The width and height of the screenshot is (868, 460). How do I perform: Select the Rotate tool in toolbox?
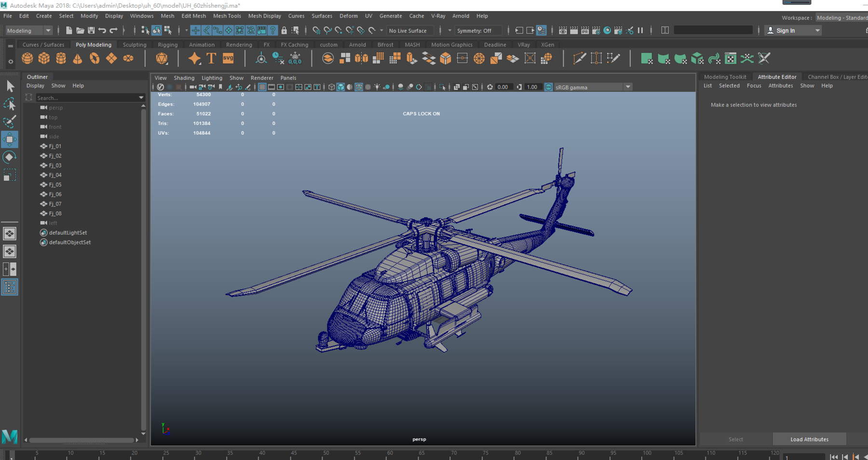pyautogui.click(x=9, y=157)
